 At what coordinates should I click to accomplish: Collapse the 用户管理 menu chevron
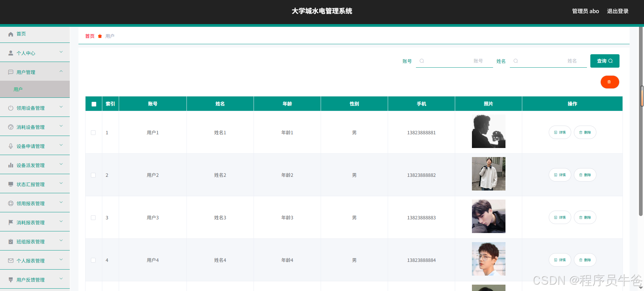61,71
